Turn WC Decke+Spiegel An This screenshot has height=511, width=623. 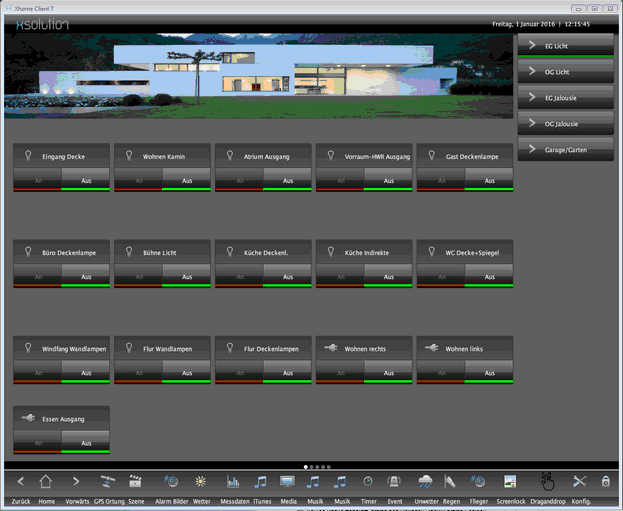pyautogui.click(x=441, y=276)
